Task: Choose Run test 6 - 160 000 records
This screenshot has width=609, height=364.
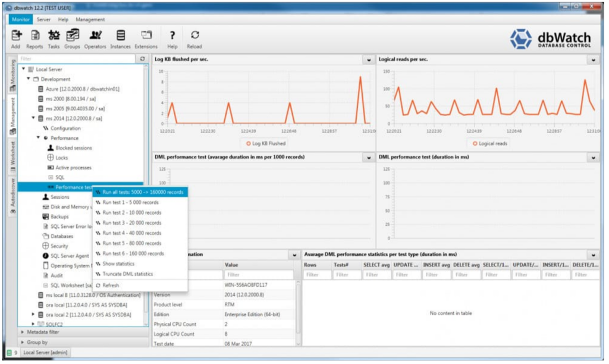Action: [x=140, y=254]
